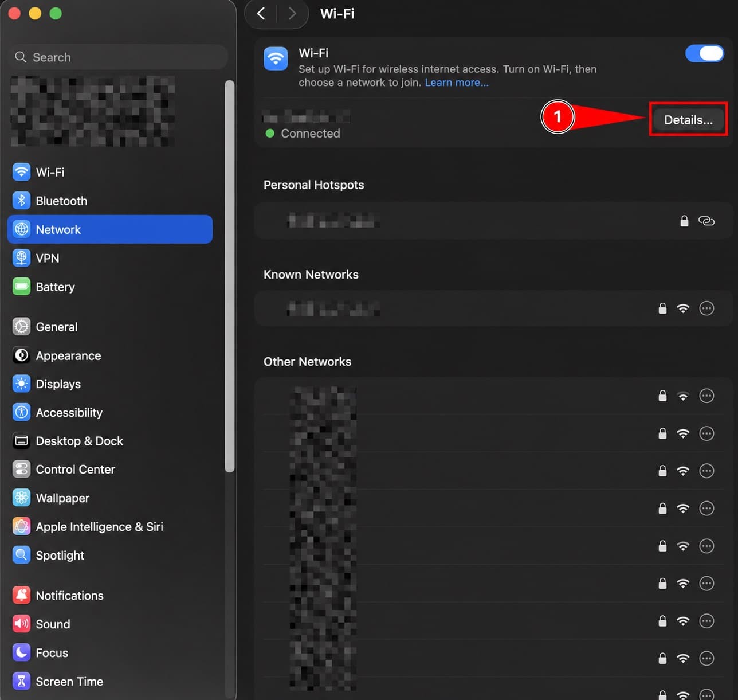The image size is (738, 700).
Task: Open Wi-Fi in the sidebar
Action: point(109,172)
